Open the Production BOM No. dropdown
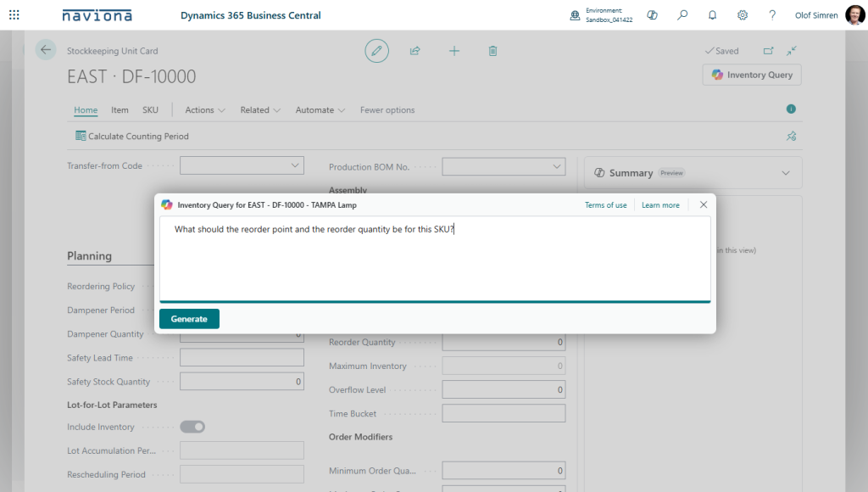The width and height of the screenshot is (868, 492). pyautogui.click(x=557, y=167)
